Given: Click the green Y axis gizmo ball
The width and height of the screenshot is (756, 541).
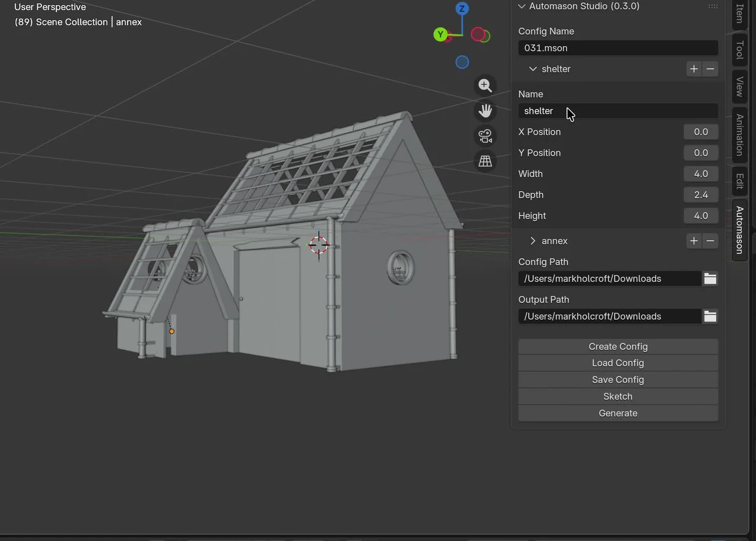Looking at the screenshot, I should (x=440, y=35).
